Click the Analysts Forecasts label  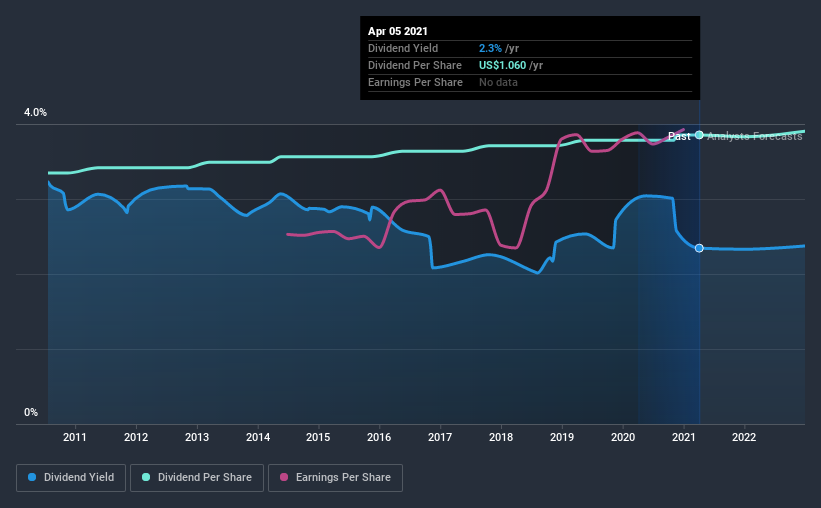[x=754, y=136]
